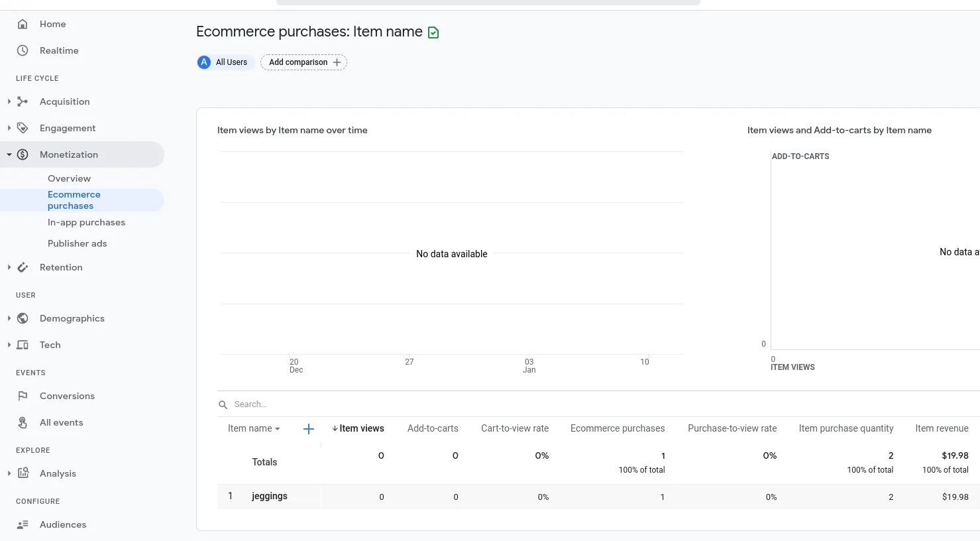Expand the Demographics section arrow

click(x=9, y=318)
